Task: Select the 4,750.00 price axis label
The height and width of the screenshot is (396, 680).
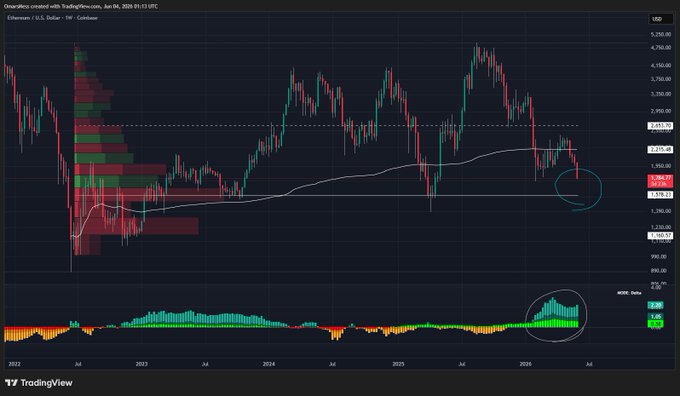Action: click(660, 48)
